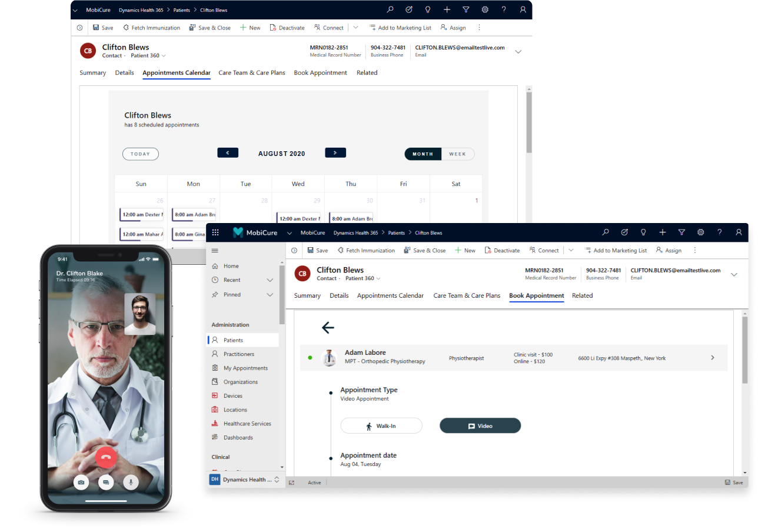
Task: Click the TODAY button on the calendar
Action: tap(141, 154)
